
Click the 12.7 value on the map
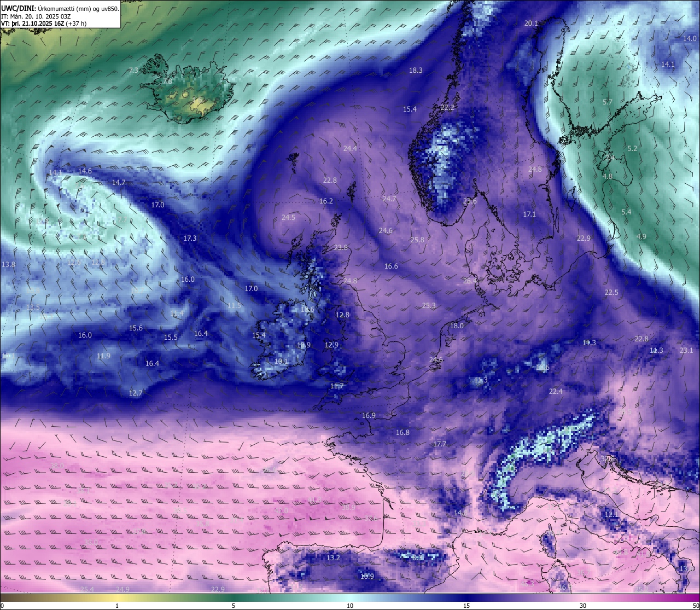coord(136,393)
